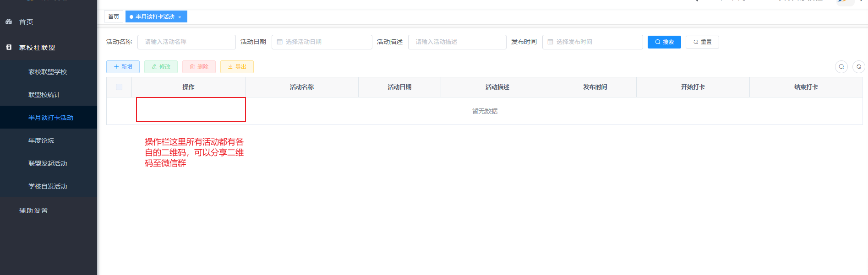Close the 半月谈打卡活动 tab
The image size is (868, 275).
[x=180, y=17]
